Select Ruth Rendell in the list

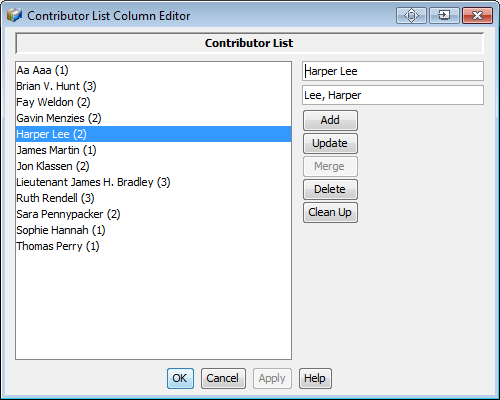click(153, 198)
